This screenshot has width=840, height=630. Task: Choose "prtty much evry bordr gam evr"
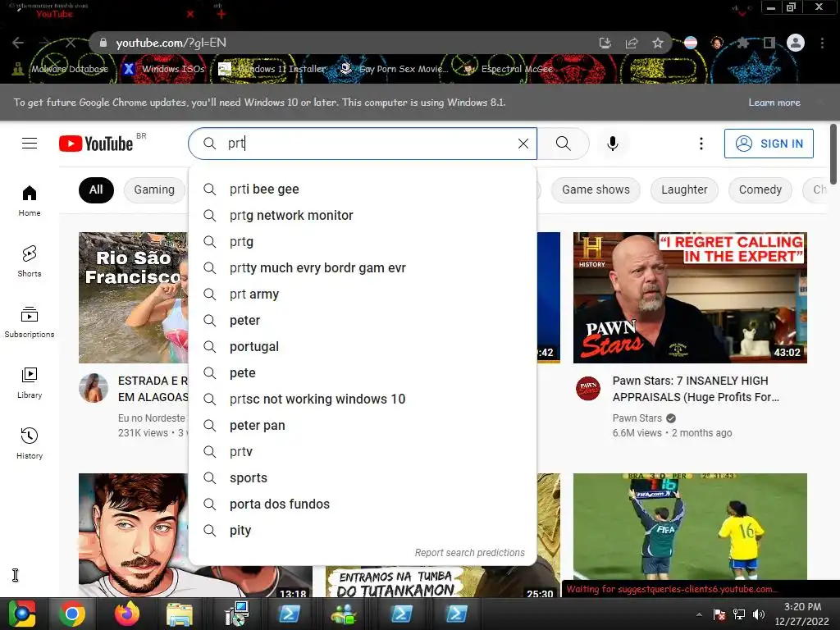363,268
